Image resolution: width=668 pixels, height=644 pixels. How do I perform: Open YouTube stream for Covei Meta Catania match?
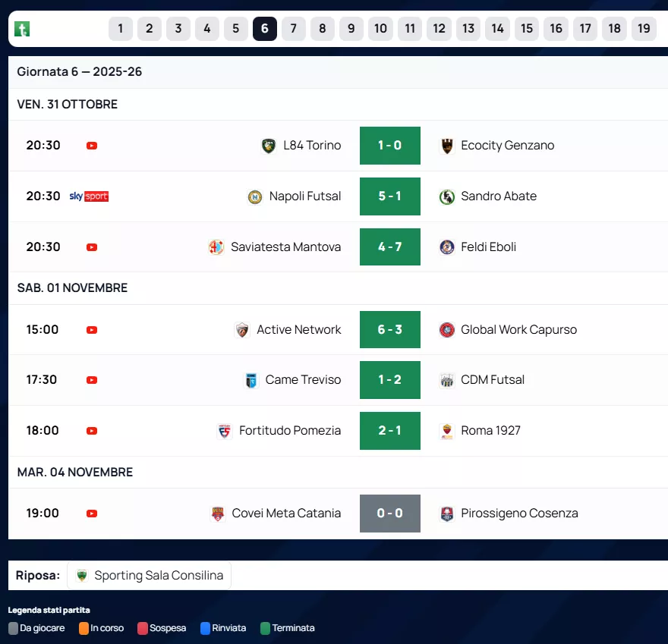92,514
